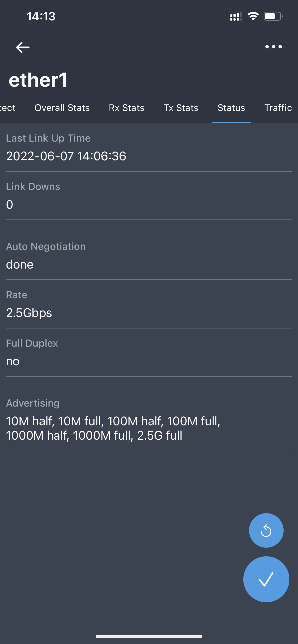
Task: Tap the blue undo/revert circular button
Action: (x=266, y=530)
